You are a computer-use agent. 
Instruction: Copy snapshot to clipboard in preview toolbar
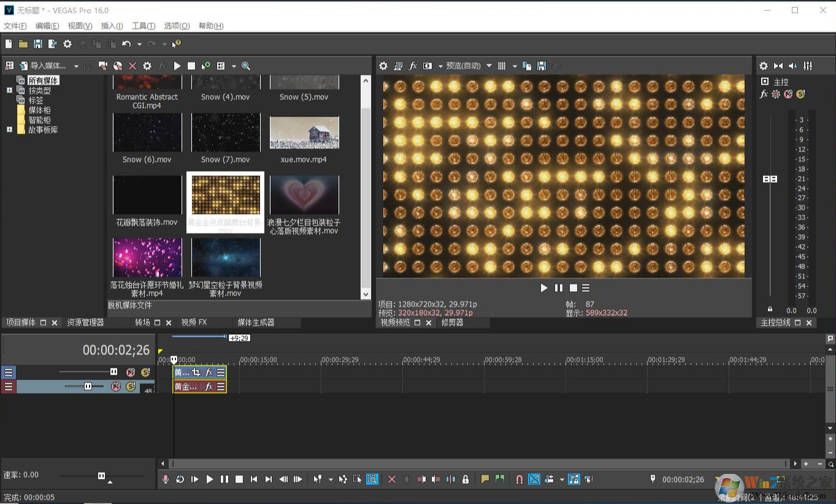[x=526, y=66]
